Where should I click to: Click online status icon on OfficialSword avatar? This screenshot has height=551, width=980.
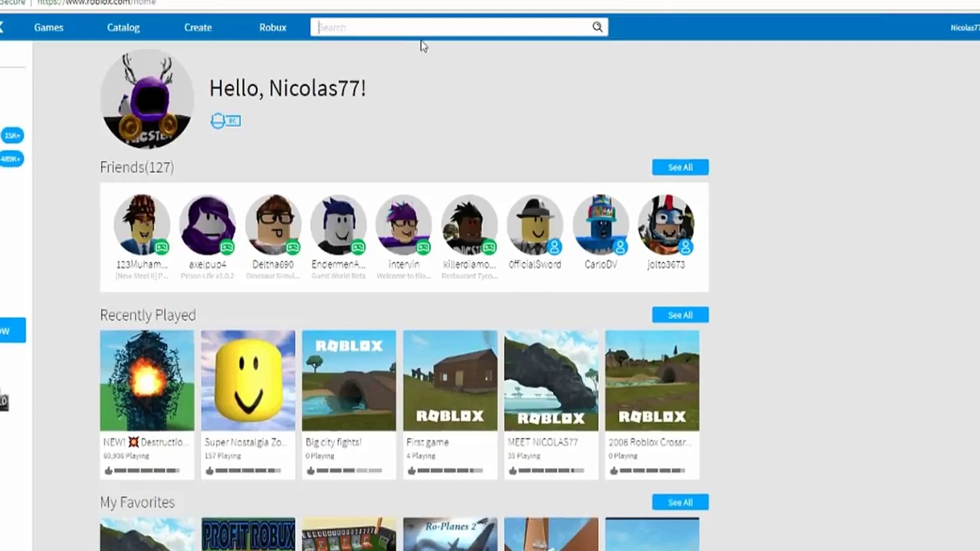554,248
